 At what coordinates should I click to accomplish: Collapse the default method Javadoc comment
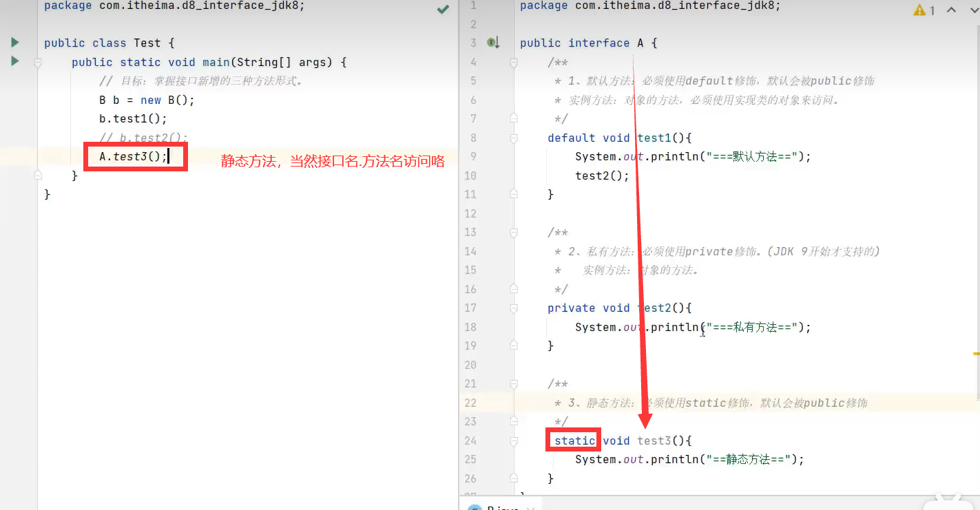point(513,63)
